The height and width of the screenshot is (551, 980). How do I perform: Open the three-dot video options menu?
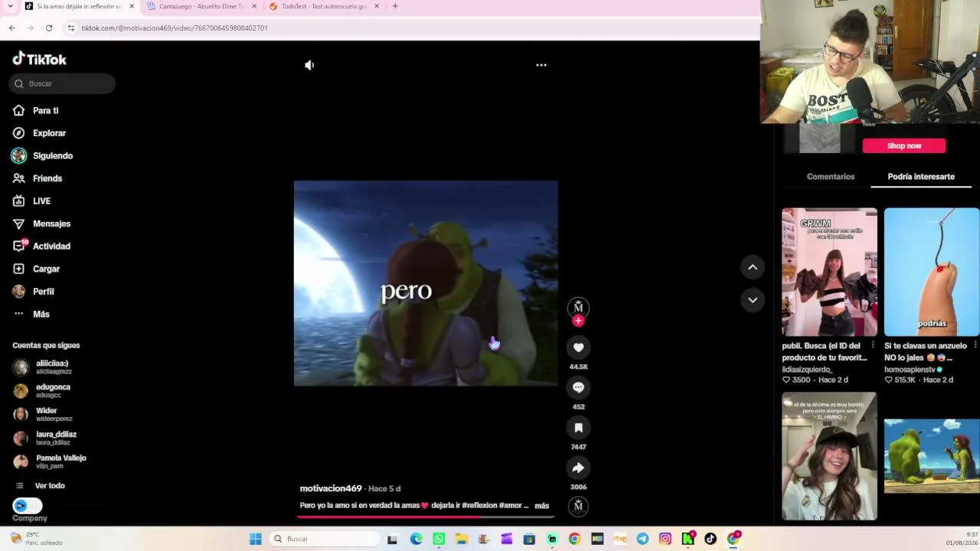click(x=541, y=65)
